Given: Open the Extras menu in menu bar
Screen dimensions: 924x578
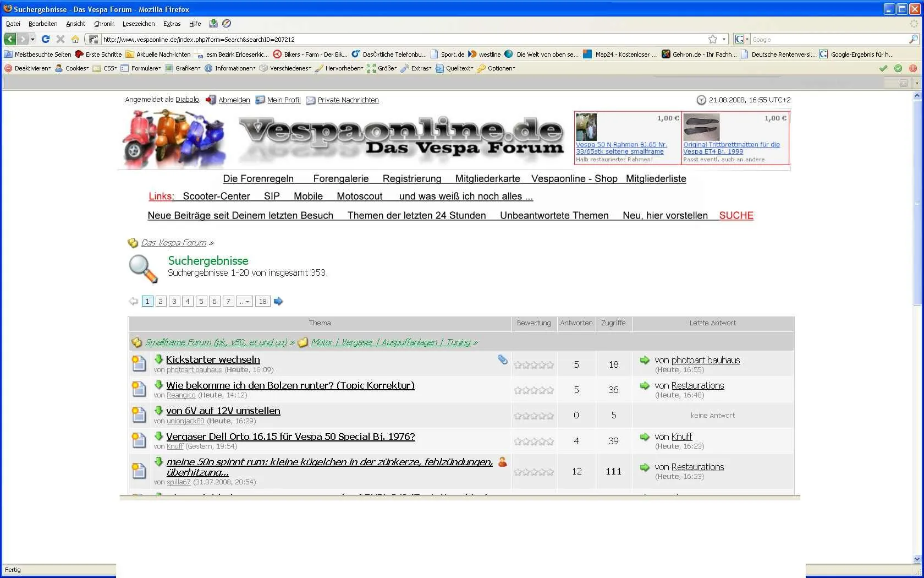Looking at the screenshot, I should click(172, 24).
